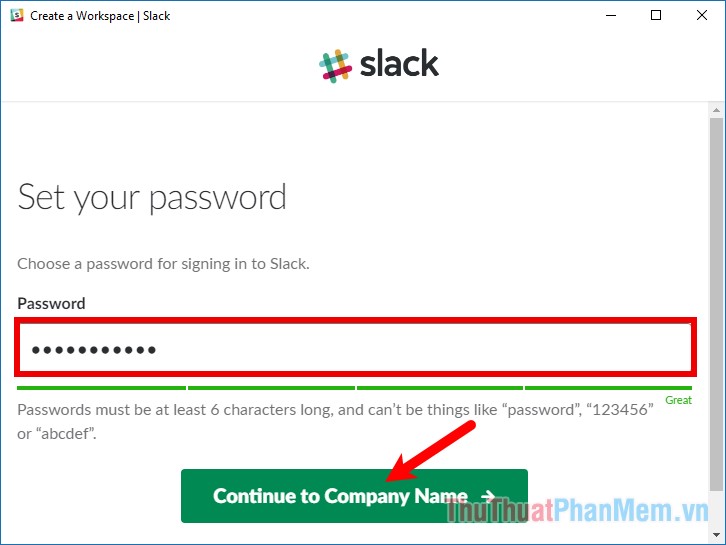Click the "Password" field label

pos(51,304)
